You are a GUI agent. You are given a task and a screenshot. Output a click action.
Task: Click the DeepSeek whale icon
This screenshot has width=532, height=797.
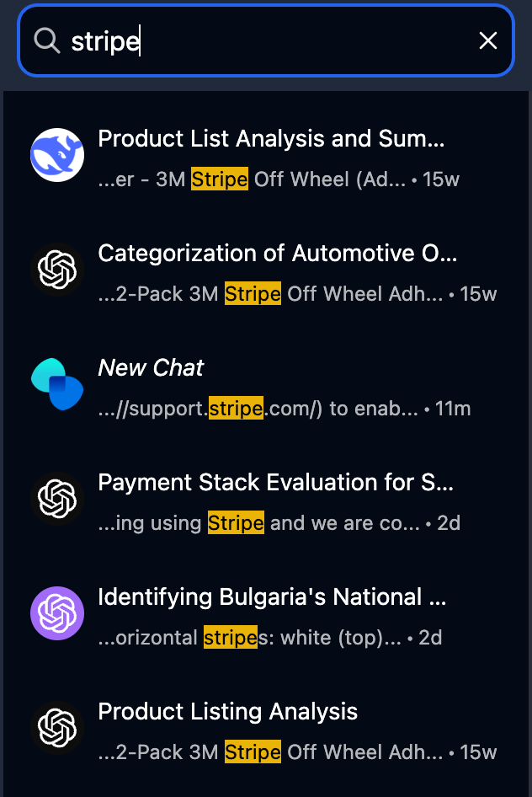pyautogui.click(x=57, y=155)
